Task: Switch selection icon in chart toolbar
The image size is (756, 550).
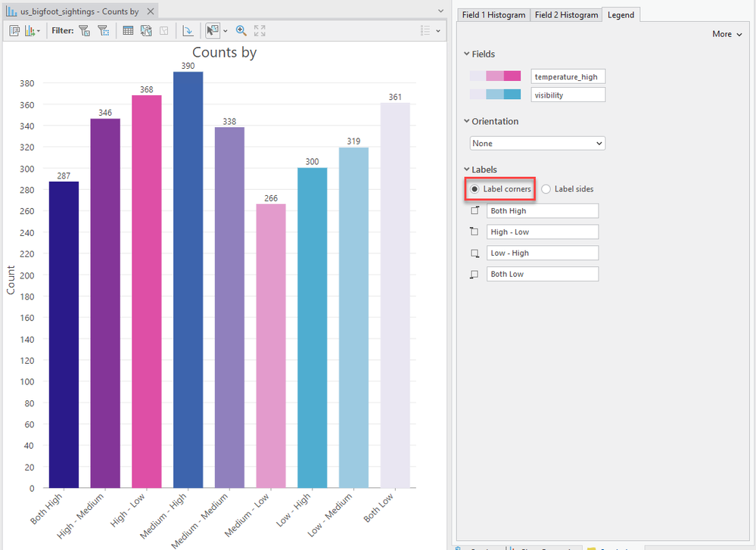Action: (x=146, y=31)
